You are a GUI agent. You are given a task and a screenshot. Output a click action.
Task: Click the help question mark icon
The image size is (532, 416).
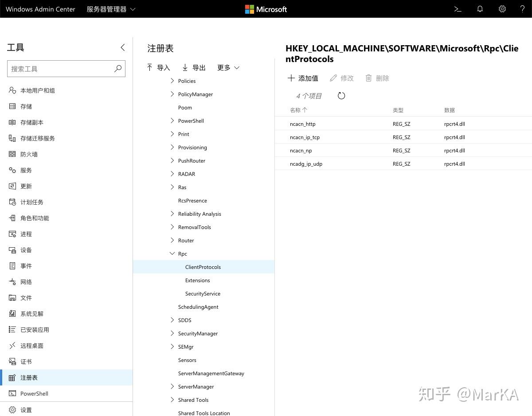pos(522,9)
